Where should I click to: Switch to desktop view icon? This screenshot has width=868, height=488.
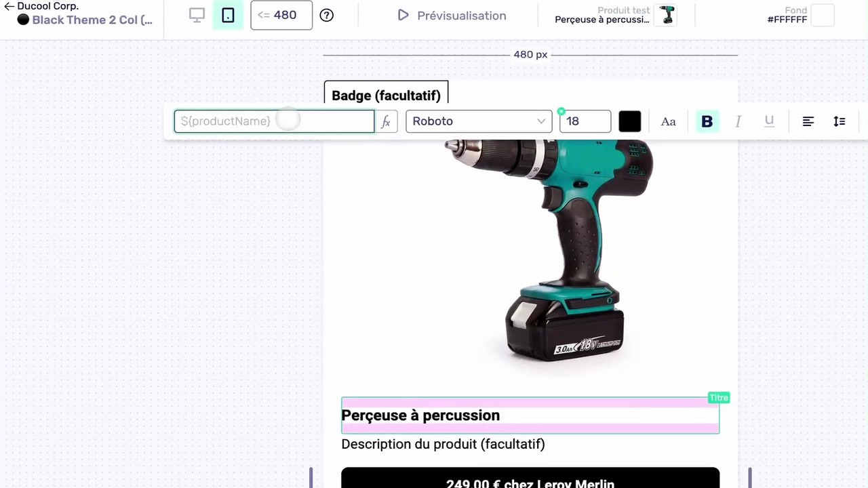coord(197,15)
